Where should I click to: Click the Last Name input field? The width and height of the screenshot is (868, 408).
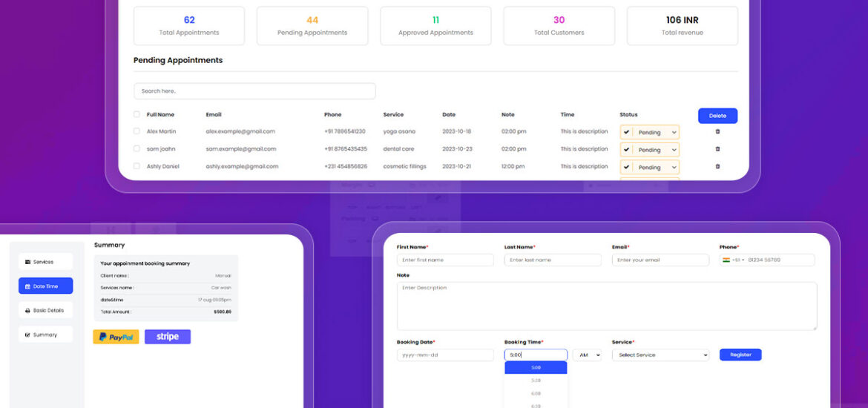(x=553, y=260)
